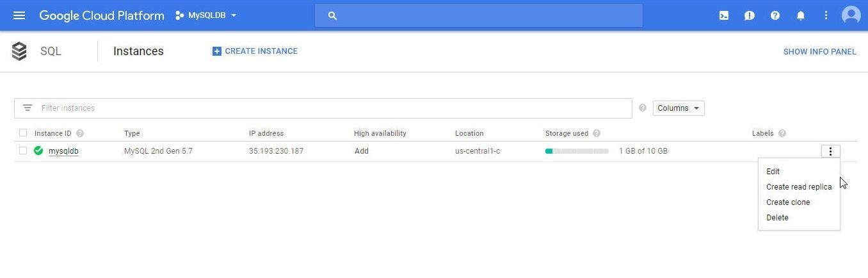The width and height of the screenshot is (868, 278).
Task: Open the feedback speech-bubble icon
Action: pyautogui.click(x=750, y=15)
